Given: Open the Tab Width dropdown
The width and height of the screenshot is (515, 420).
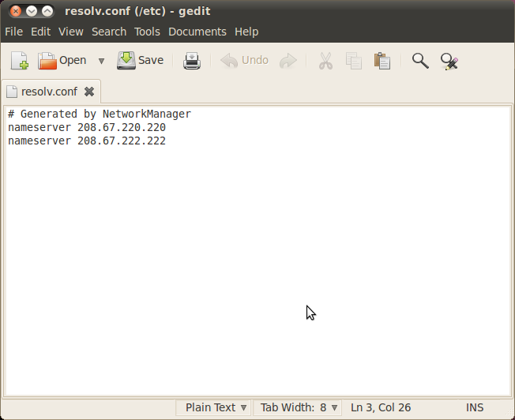Looking at the screenshot, I should [298, 407].
